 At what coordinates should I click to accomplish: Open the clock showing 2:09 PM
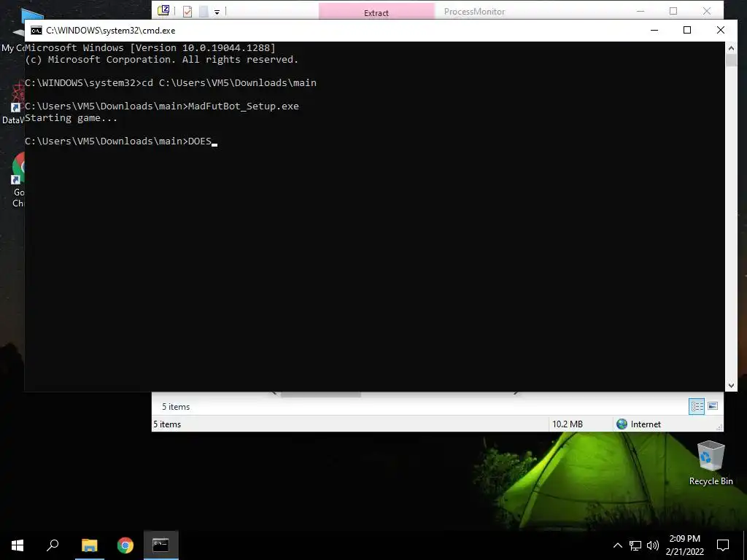[x=684, y=545]
